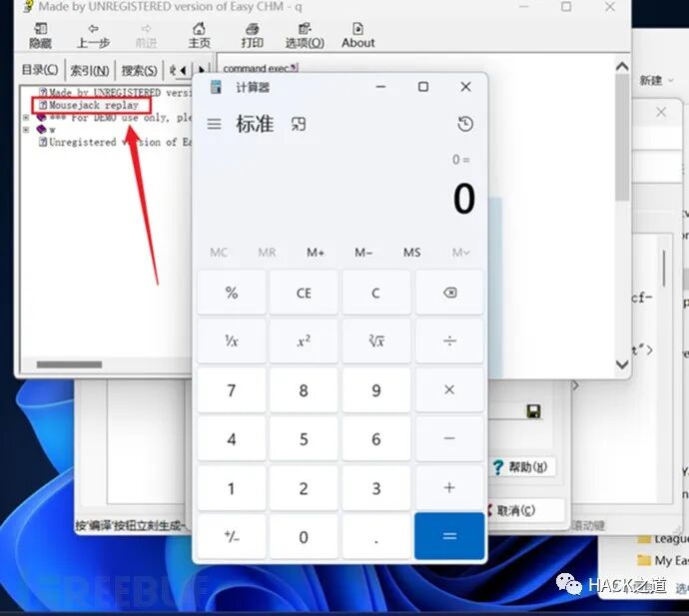Click the Hide (隐藏) toolbar icon in CHM viewer
689x616 pixels.
(x=40, y=36)
